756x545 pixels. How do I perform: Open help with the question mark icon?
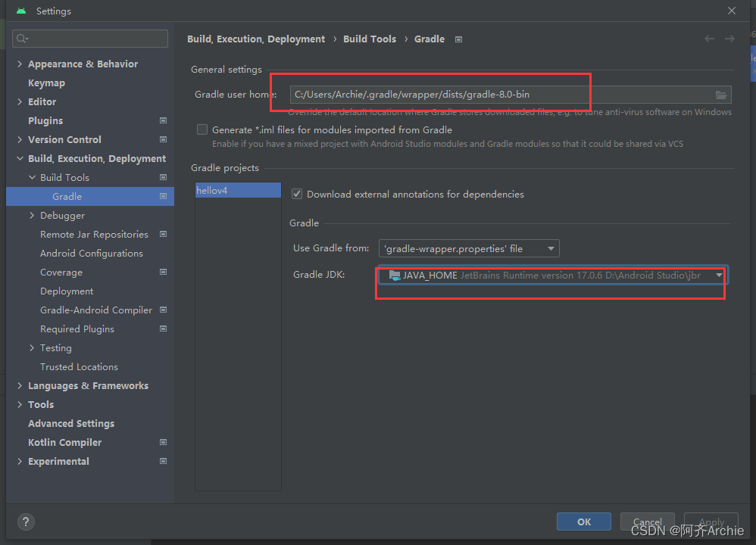tap(26, 522)
